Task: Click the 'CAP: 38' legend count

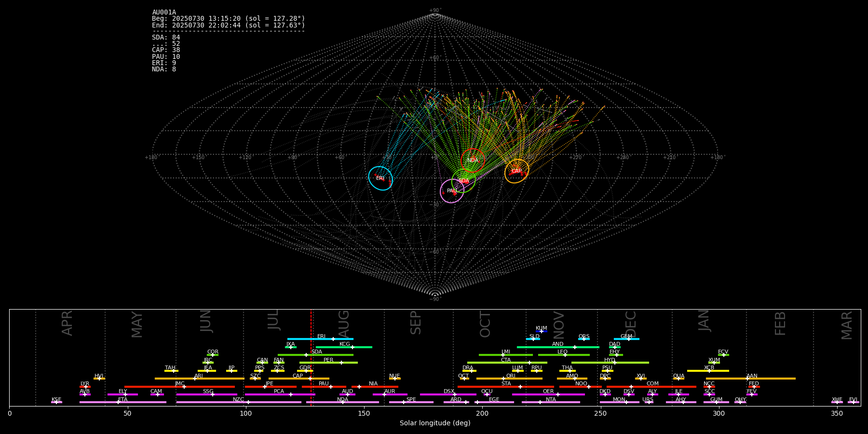Action: point(166,50)
